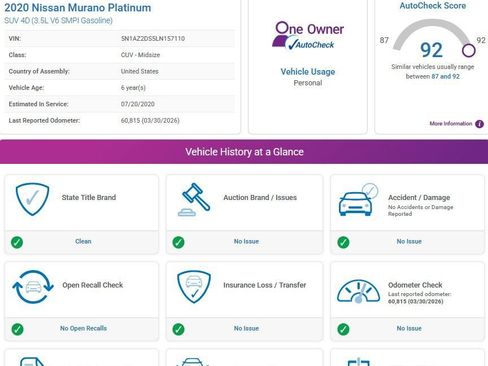Click the Vehicle Usage heading
The width and height of the screenshot is (488, 366).
pos(308,72)
